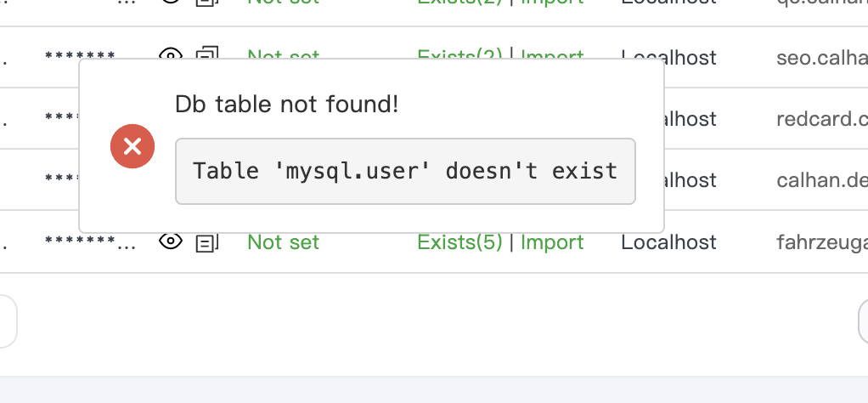Click Import in the fahrzeuga row

click(x=552, y=242)
